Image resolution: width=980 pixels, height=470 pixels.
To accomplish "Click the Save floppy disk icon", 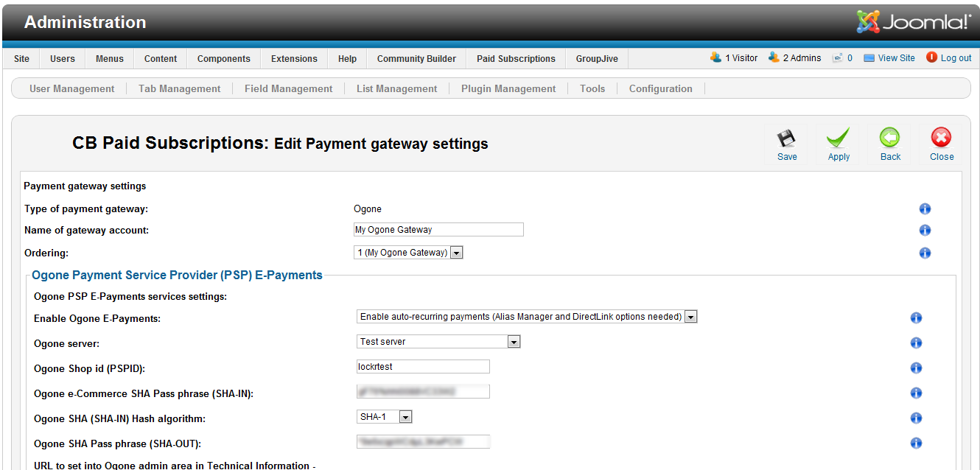I will (787, 138).
